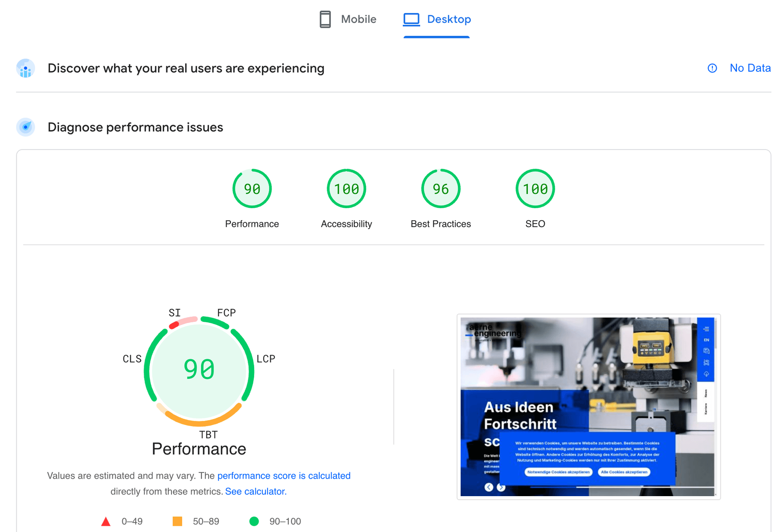Image resolution: width=782 pixels, height=532 pixels.
Task: Click the desktop laptop icon
Action: pyautogui.click(x=411, y=19)
